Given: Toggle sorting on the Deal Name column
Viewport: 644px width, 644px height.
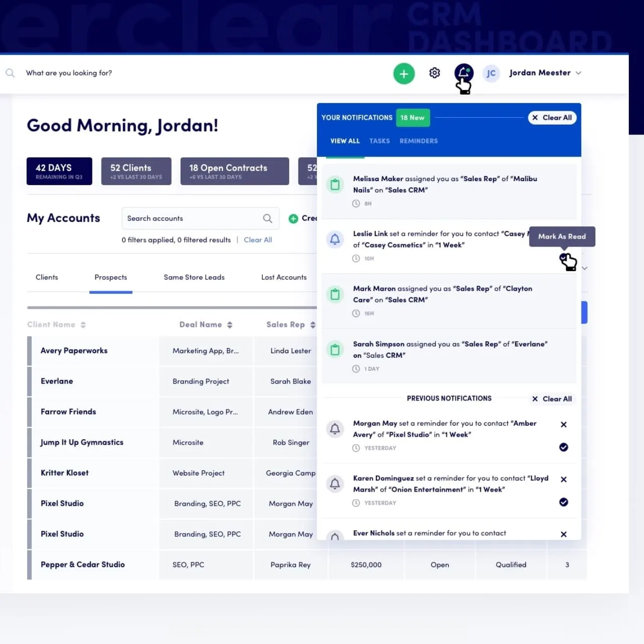Looking at the screenshot, I should (x=230, y=325).
